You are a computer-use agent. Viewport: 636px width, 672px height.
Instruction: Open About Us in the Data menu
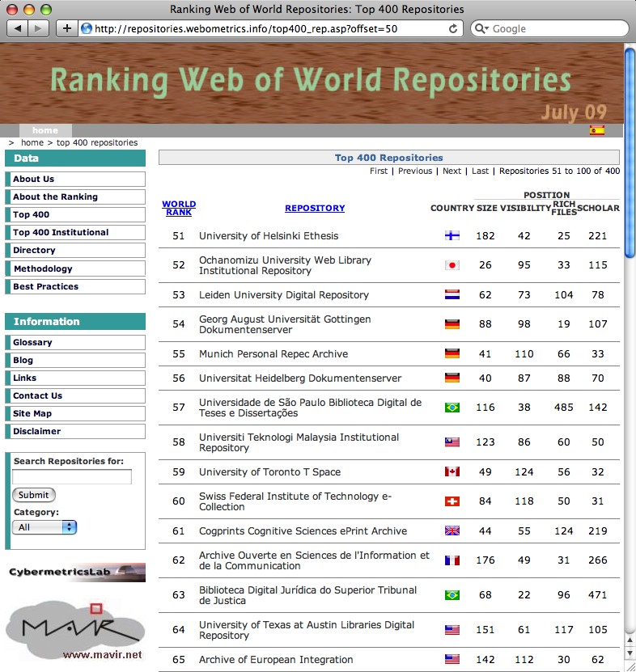(75, 180)
